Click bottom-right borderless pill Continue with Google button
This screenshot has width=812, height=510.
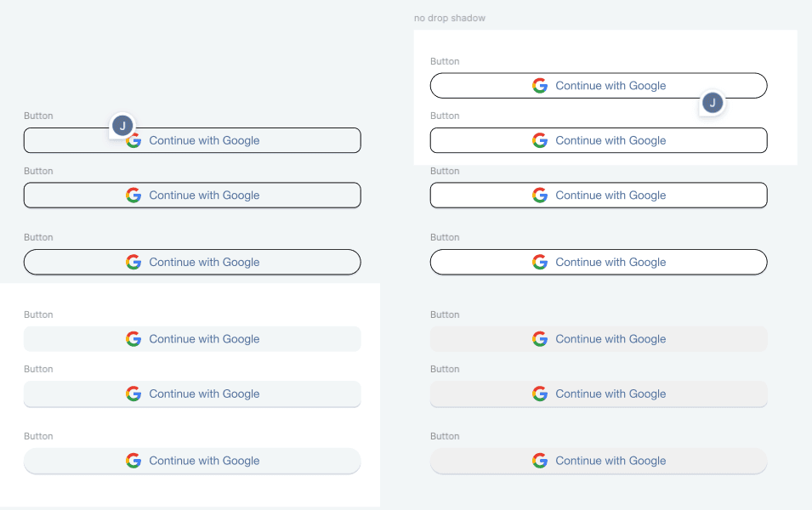click(599, 461)
